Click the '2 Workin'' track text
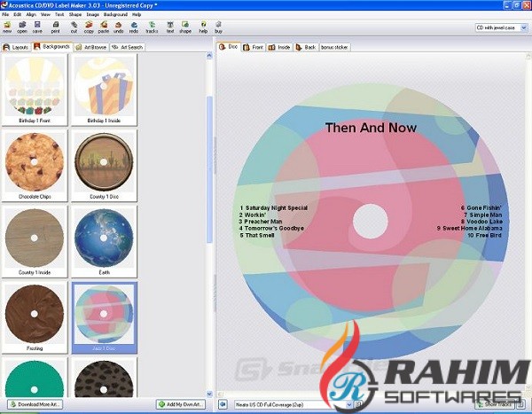 pos(252,215)
